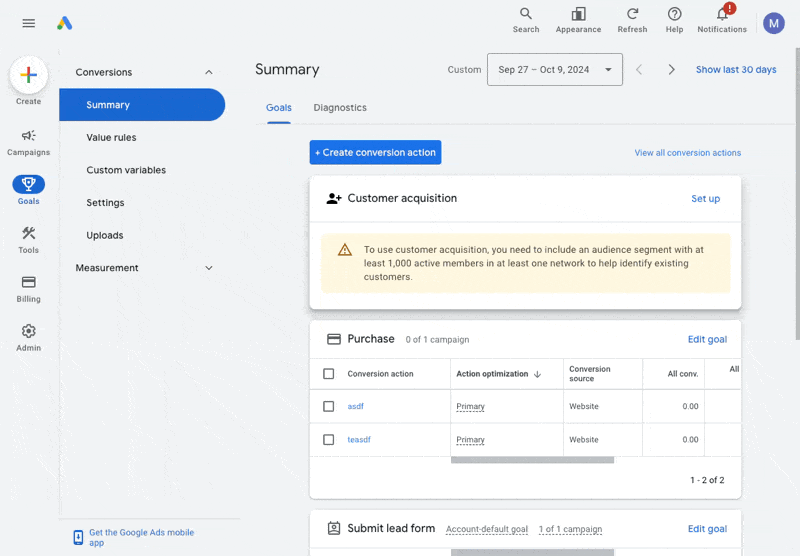Click Set up for Customer acquisition
This screenshot has height=556, width=800.
(706, 198)
